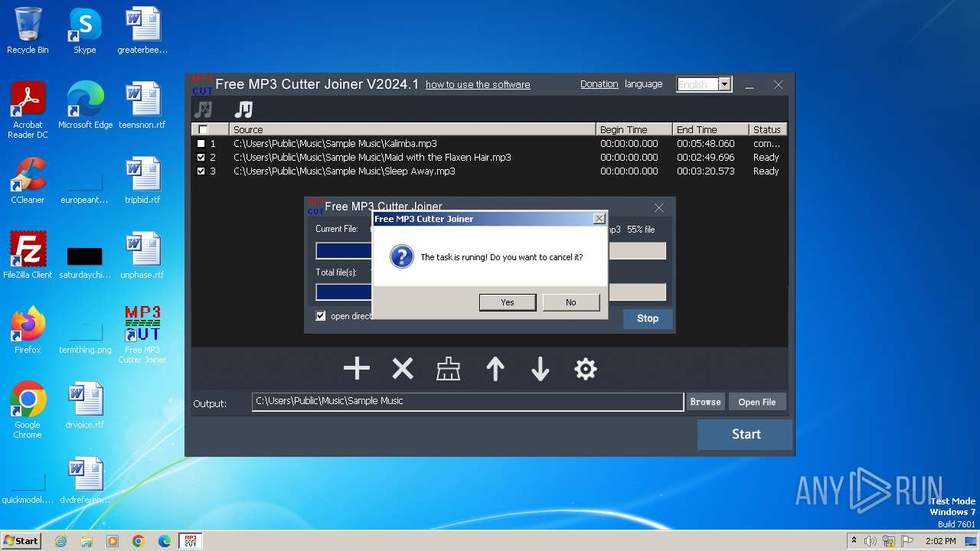Open the Windows Start menu
Image resolution: width=980 pixels, height=551 pixels.
point(21,541)
